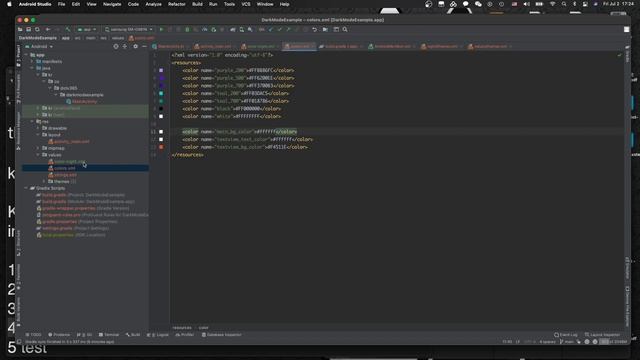Click Collapse All icon in Project panel header

tap(125, 47)
